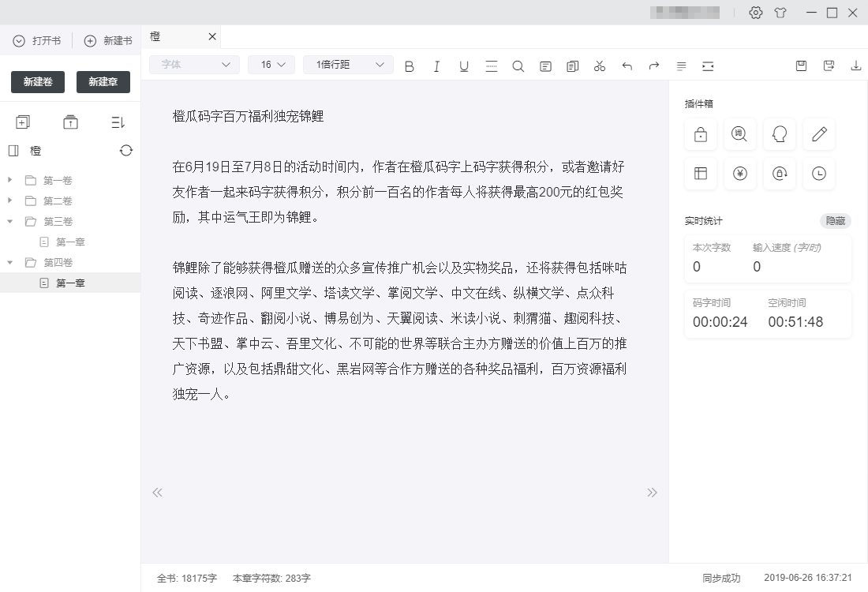
Task: Open the word search (词) plugin
Action: point(739,134)
